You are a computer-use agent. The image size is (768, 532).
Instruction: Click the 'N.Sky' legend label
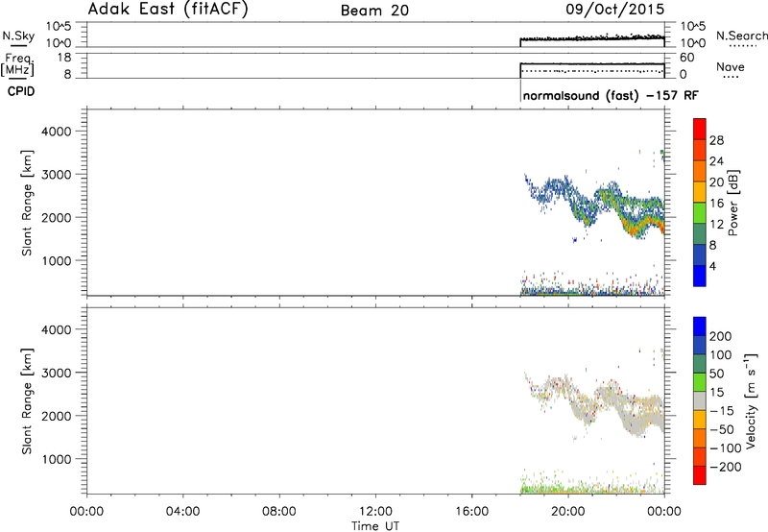click(x=18, y=36)
